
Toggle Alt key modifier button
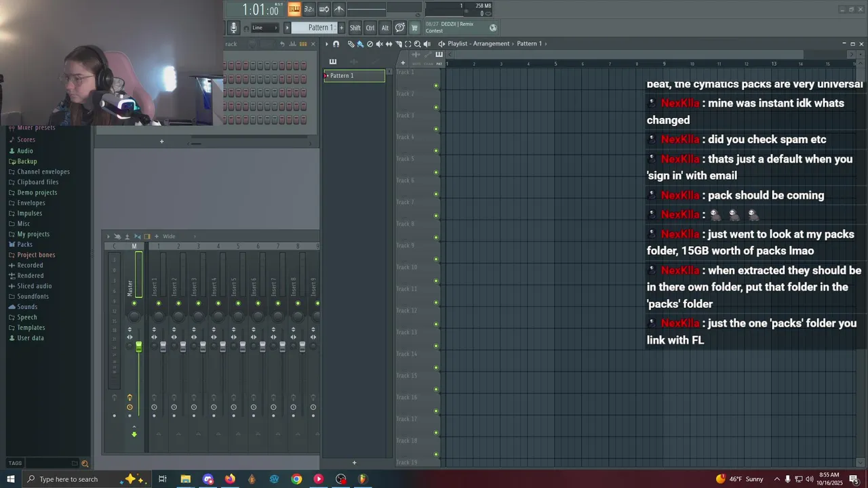tap(385, 28)
